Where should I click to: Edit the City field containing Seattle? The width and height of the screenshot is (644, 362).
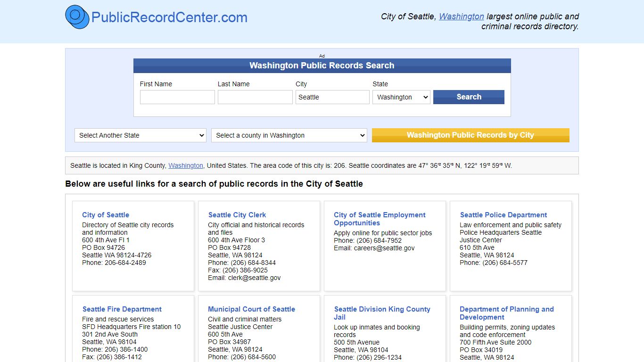[x=332, y=97]
